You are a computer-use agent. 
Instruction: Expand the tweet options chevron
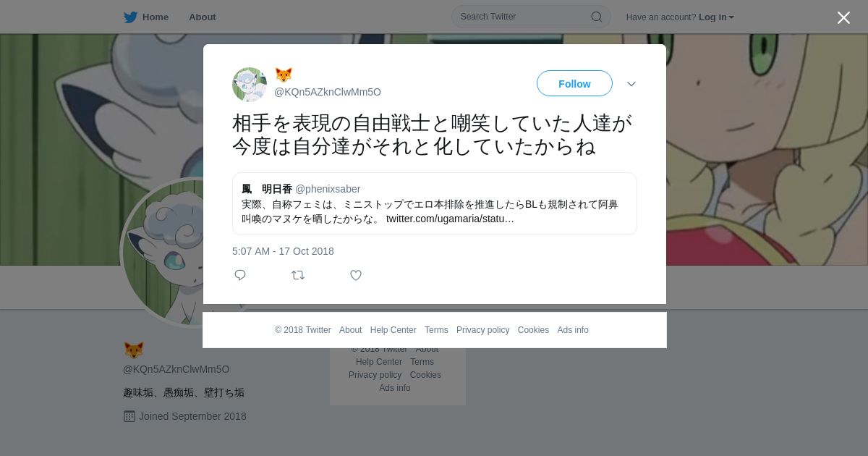coord(631,84)
